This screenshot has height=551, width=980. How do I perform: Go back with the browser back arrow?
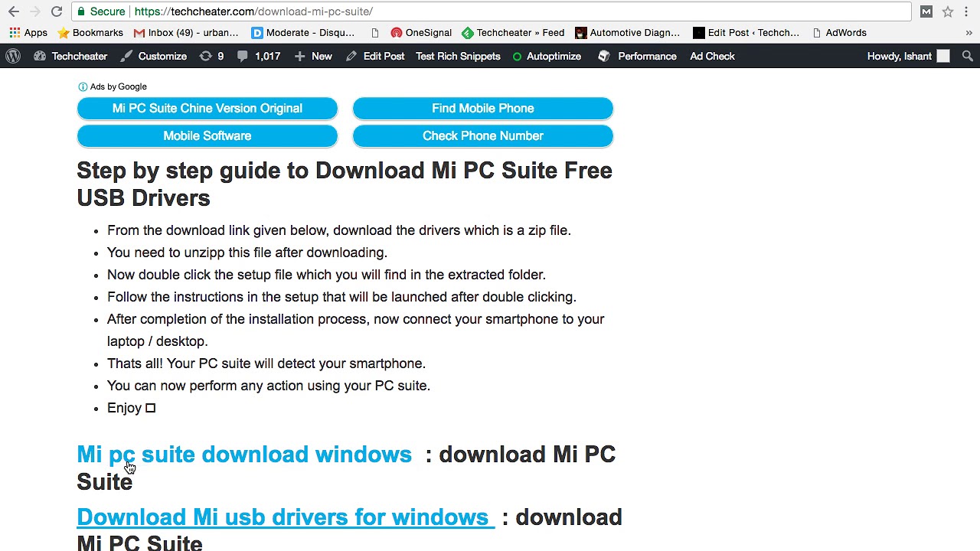coord(14,11)
